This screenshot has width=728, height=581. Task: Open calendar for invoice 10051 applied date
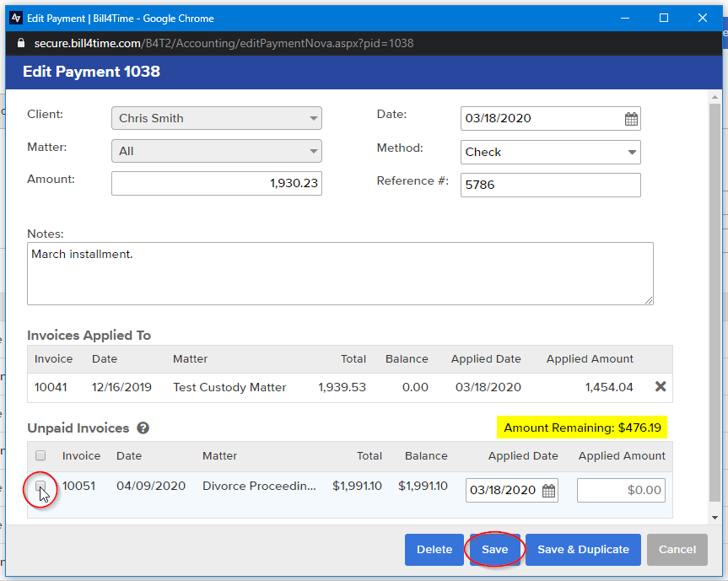(x=549, y=491)
